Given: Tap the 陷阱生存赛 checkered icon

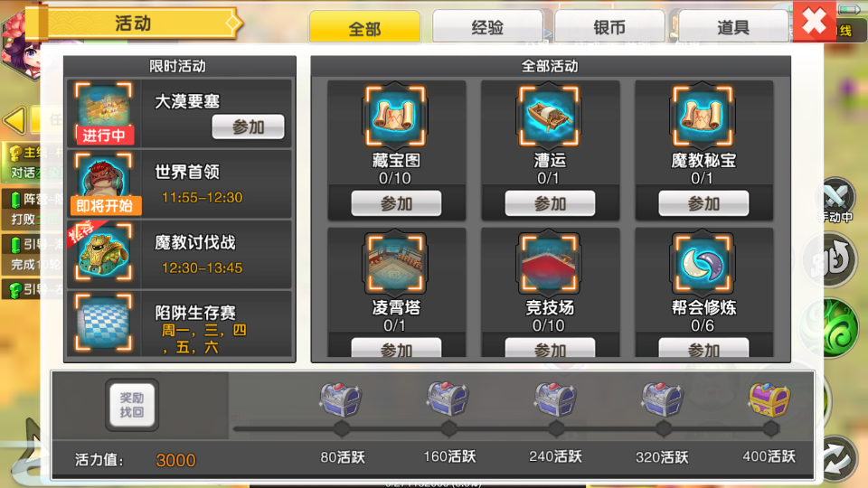Looking at the screenshot, I should point(103,323).
